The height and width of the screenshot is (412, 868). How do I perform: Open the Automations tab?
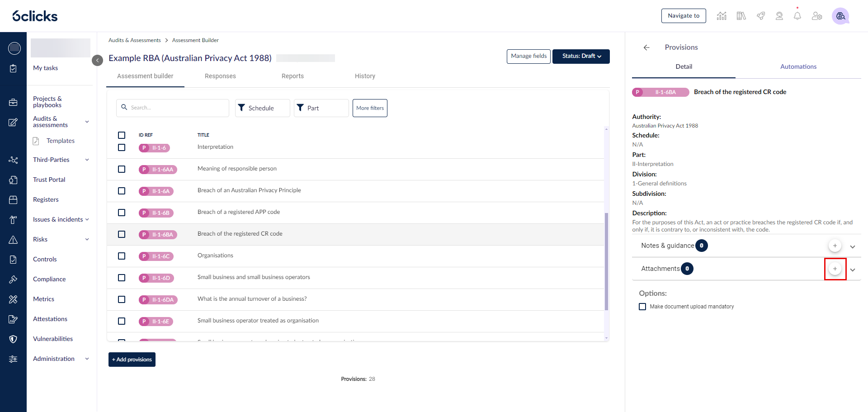pyautogui.click(x=798, y=66)
